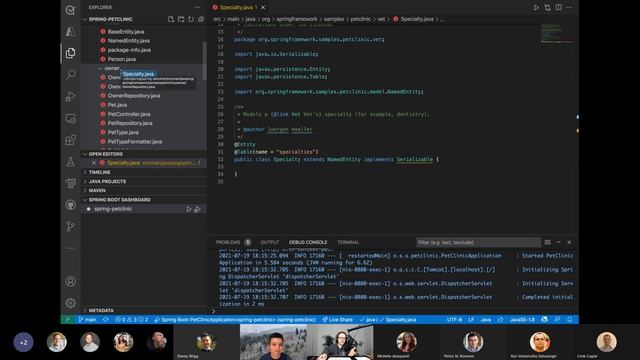The width and height of the screenshot is (640, 360).
Task: Expand the TIMELINE section
Action: [x=97, y=172]
